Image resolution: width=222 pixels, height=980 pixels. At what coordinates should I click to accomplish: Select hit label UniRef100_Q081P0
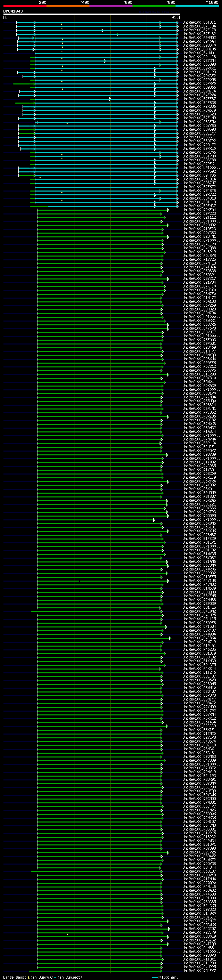(199, 394)
